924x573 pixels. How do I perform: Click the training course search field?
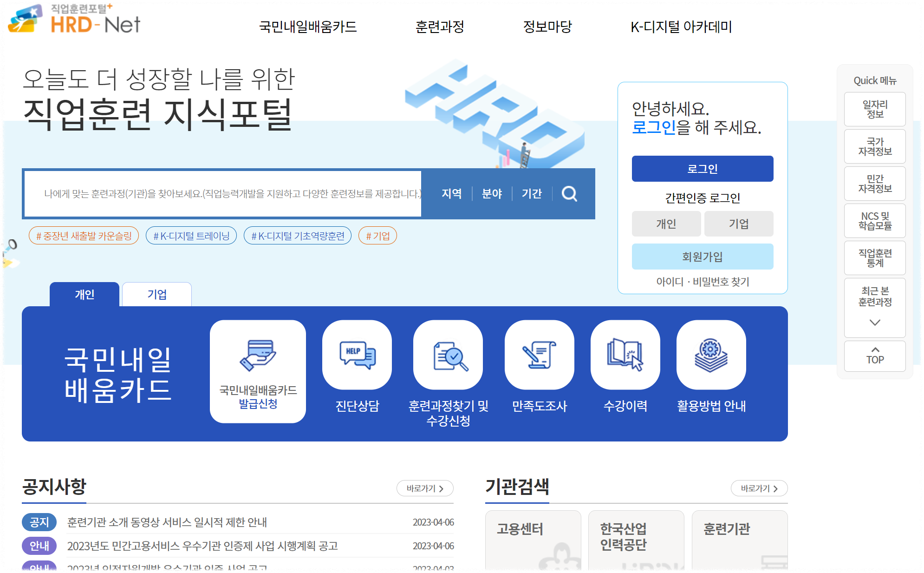click(x=223, y=194)
